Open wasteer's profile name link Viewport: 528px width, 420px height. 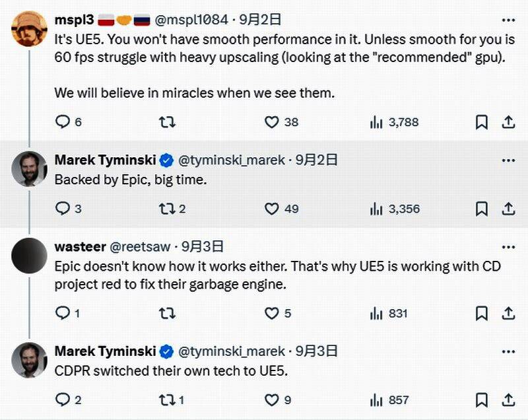80,247
